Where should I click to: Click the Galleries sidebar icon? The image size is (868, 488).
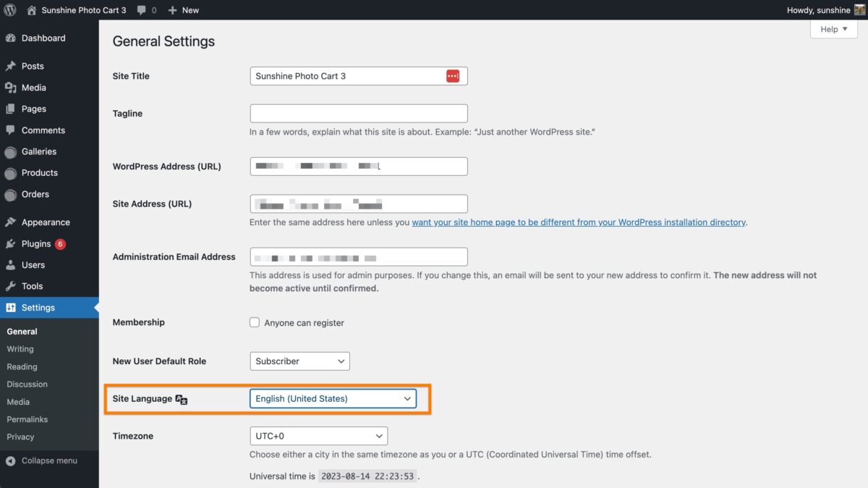tap(10, 152)
